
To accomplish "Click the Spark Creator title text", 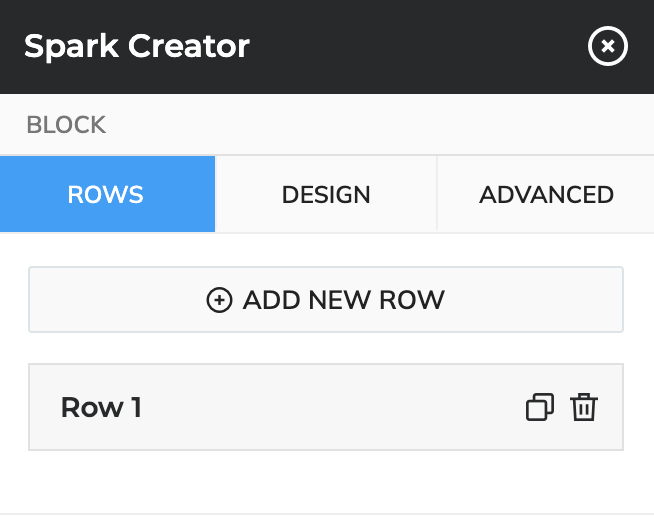I will [x=137, y=46].
